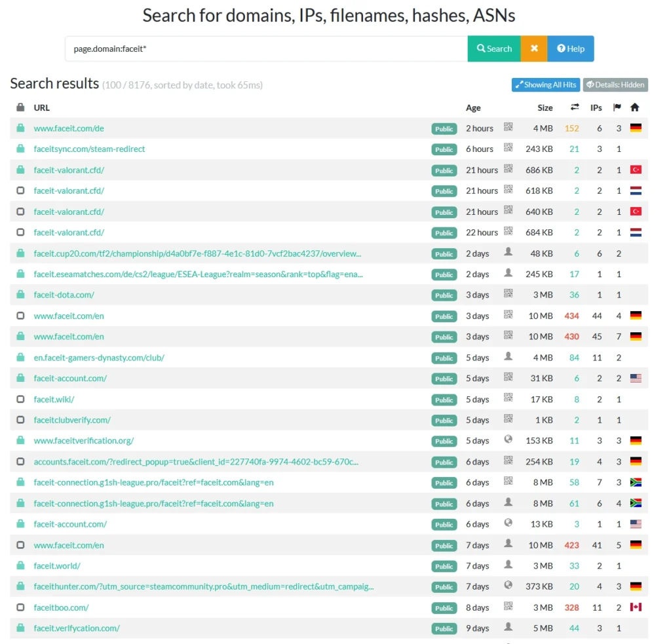Click the 243 KB size on faceitsync.com row

[x=539, y=149]
